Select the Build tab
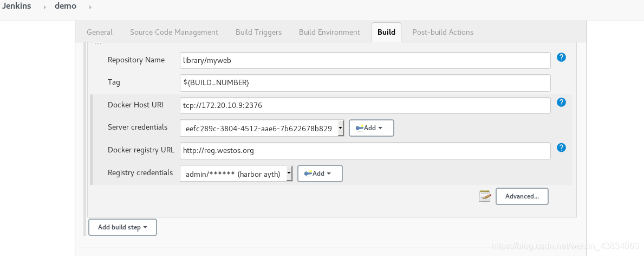 pos(386,32)
